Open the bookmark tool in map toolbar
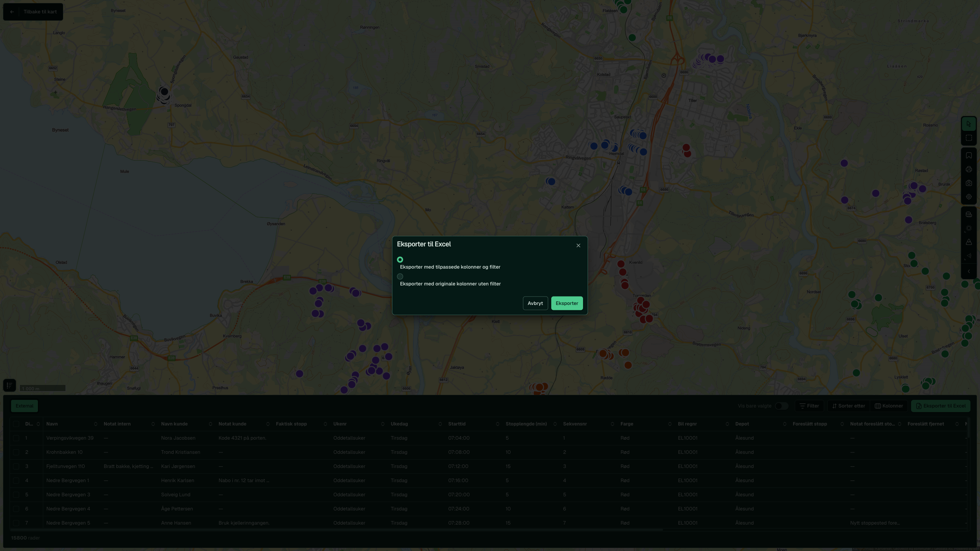 click(969, 155)
